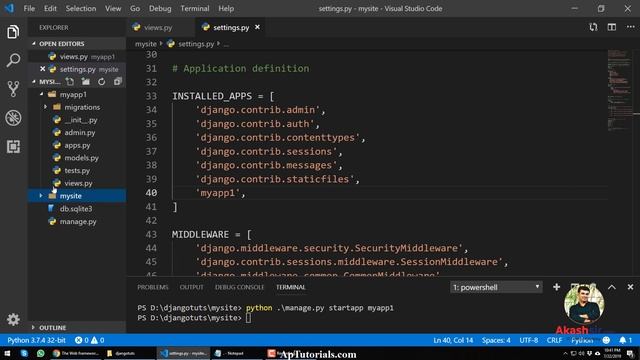Image resolution: width=640 pixels, height=360 pixels.
Task: Expand the Outline section
Action: pyautogui.click(x=33, y=327)
